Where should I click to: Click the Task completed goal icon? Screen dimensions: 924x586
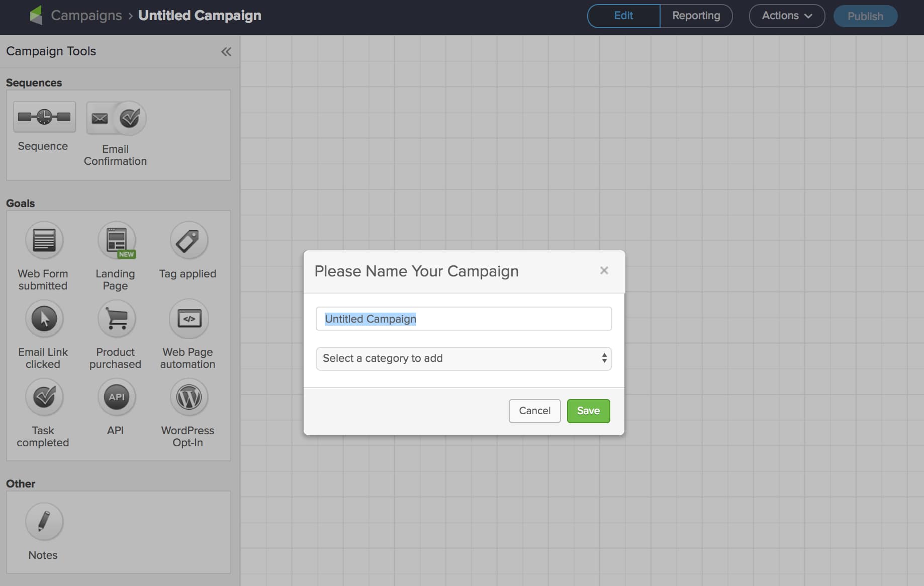(44, 397)
